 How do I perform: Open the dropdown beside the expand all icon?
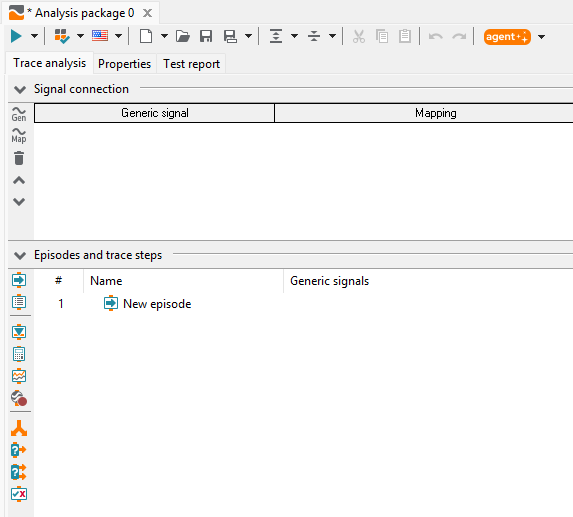[295, 37]
